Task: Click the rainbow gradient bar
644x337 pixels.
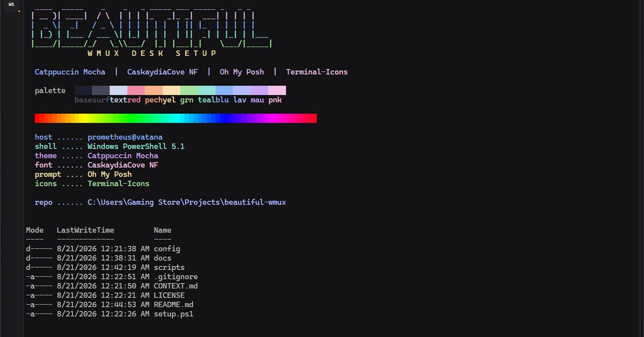Action: pyautogui.click(x=175, y=118)
